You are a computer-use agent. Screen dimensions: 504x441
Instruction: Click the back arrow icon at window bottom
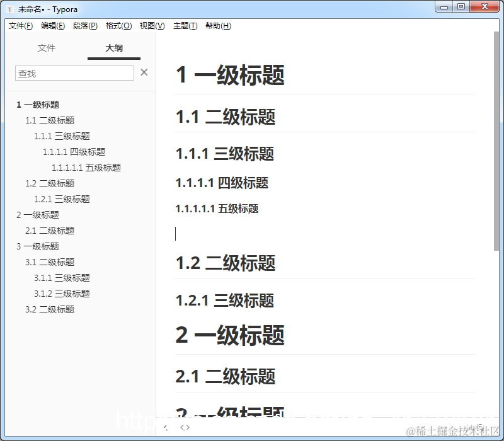(x=166, y=427)
